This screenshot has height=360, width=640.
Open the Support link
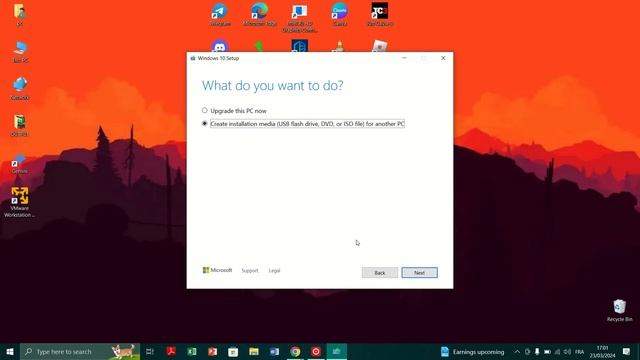[250, 271]
